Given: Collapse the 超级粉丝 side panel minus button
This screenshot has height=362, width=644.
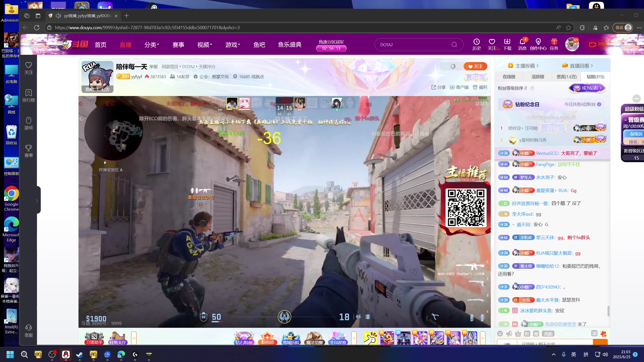Looking at the screenshot, I should click(x=636, y=98).
